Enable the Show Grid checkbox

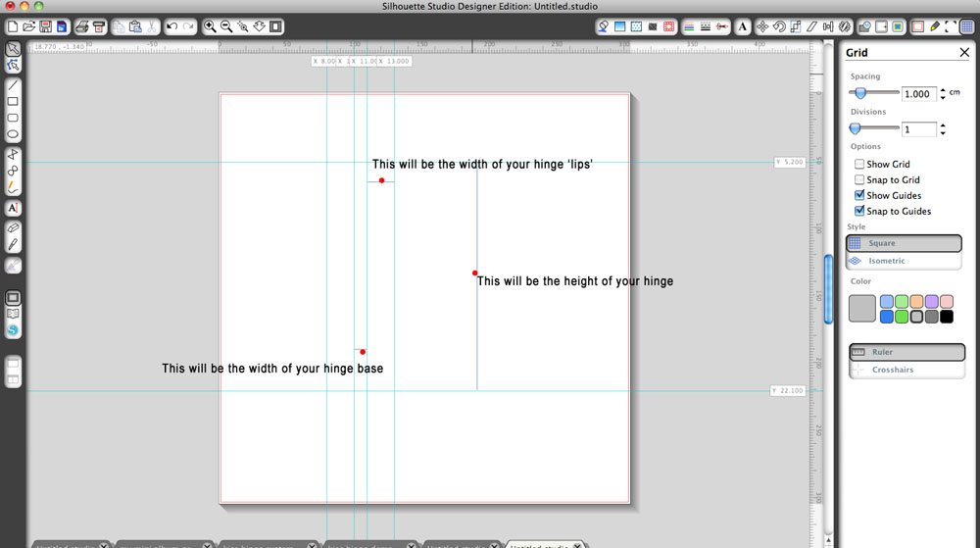(x=859, y=165)
